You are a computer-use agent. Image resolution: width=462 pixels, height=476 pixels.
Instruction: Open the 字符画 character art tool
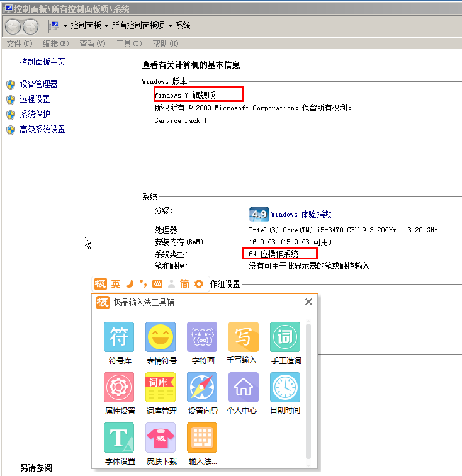click(x=202, y=337)
